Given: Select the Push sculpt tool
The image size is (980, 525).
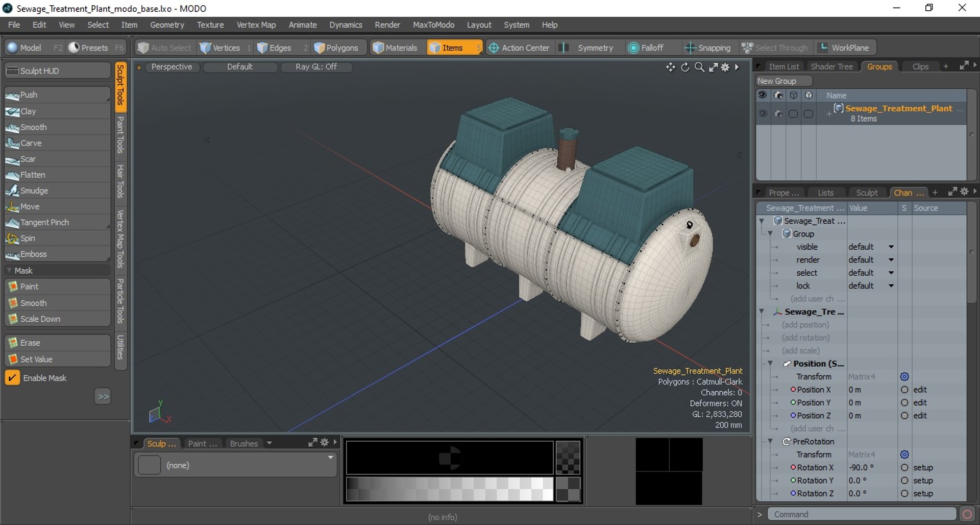Looking at the screenshot, I should pos(57,95).
